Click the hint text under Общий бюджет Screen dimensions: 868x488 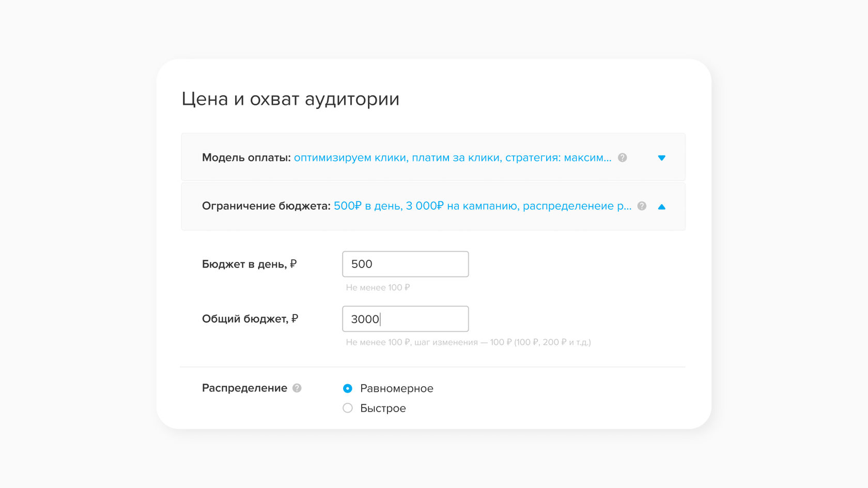tap(468, 342)
